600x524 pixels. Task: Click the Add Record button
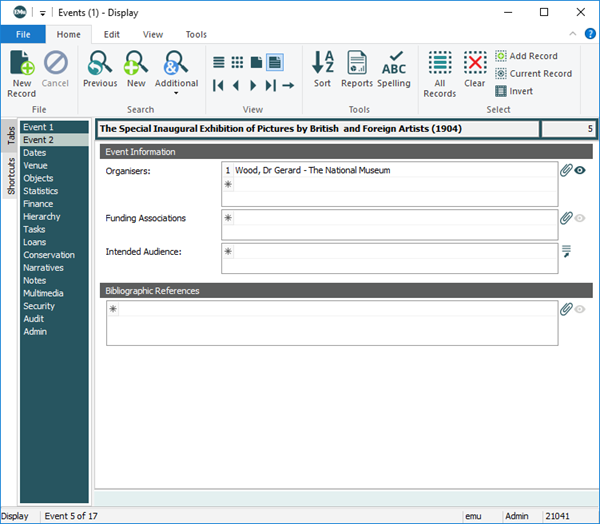tap(526, 56)
